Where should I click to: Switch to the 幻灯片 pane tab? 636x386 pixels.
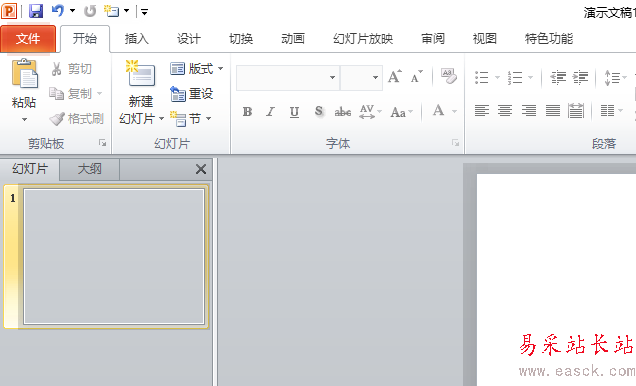pos(30,169)
